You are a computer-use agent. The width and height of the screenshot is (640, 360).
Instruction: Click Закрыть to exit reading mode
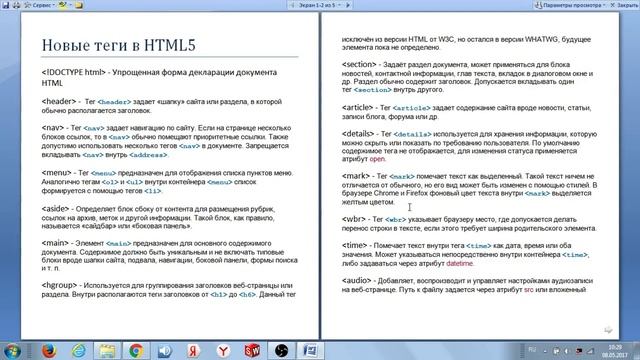[x=624, y=5]
